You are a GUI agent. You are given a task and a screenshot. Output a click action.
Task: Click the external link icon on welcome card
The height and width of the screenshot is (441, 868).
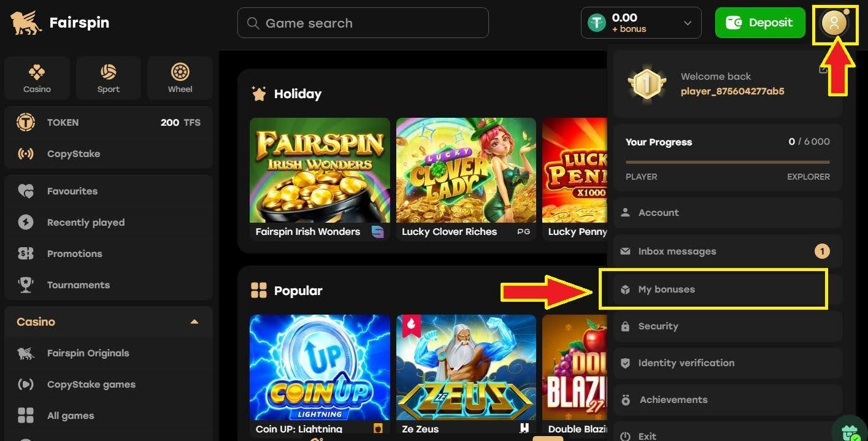[x=824, y=69]
